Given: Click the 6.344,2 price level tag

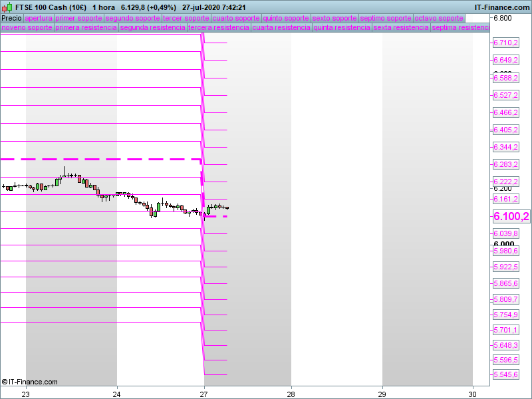Looking at the screenshot, I should click(506, 147).
